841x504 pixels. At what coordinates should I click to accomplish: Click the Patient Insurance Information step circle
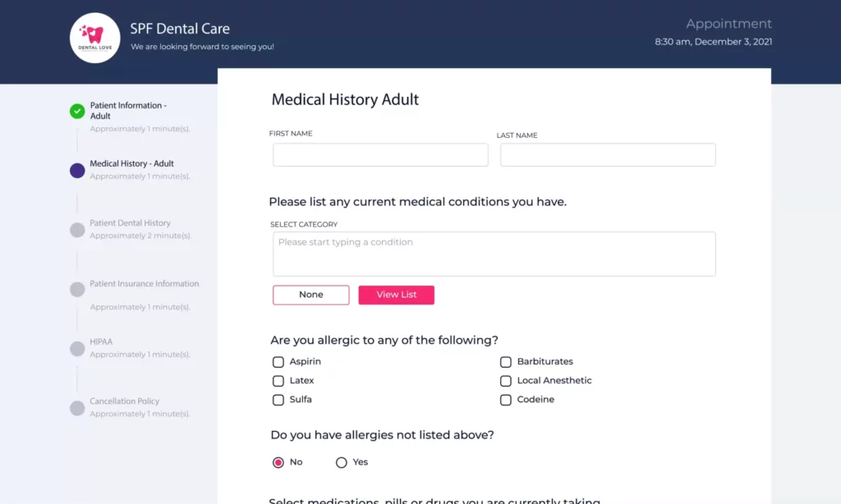click(77, 289)
